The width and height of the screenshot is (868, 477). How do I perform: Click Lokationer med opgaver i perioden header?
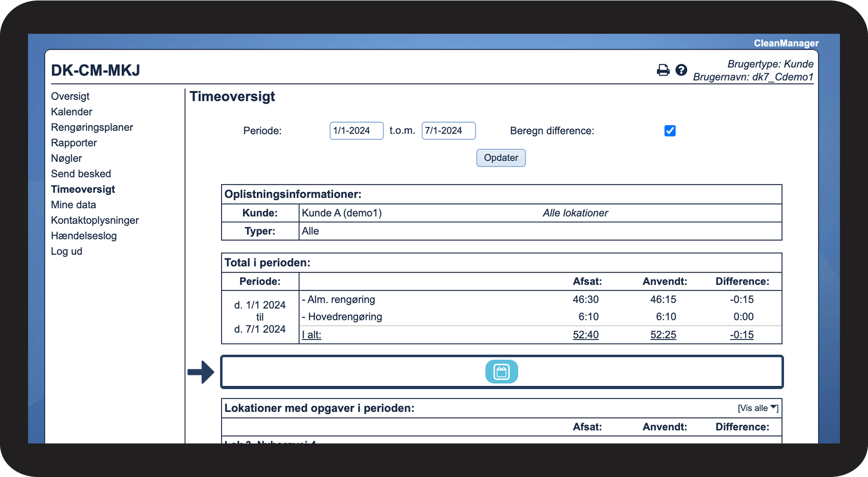319,408
